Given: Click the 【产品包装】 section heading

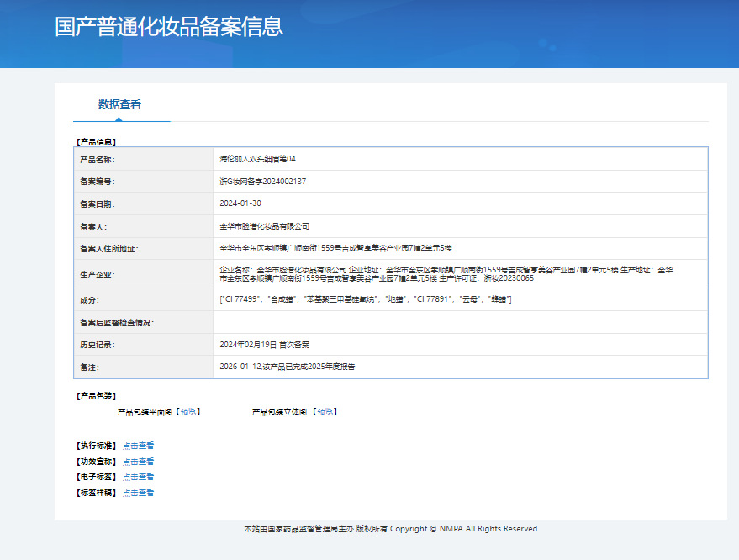Looking at the screenshot, I should 96,396.
